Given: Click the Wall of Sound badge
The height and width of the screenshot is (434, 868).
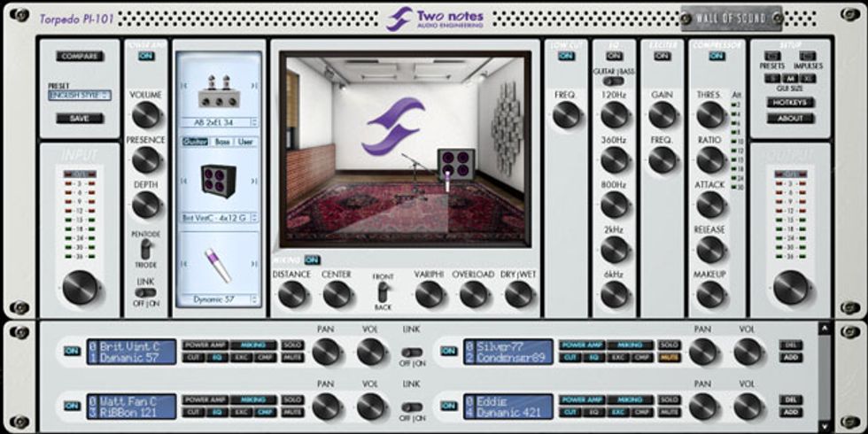Looking at the screenshot, I should (732, 19).
